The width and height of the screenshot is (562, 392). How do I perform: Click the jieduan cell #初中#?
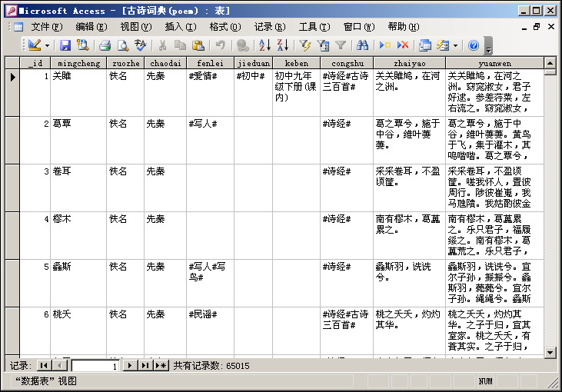pyautogui.click(x=254, y=92)
